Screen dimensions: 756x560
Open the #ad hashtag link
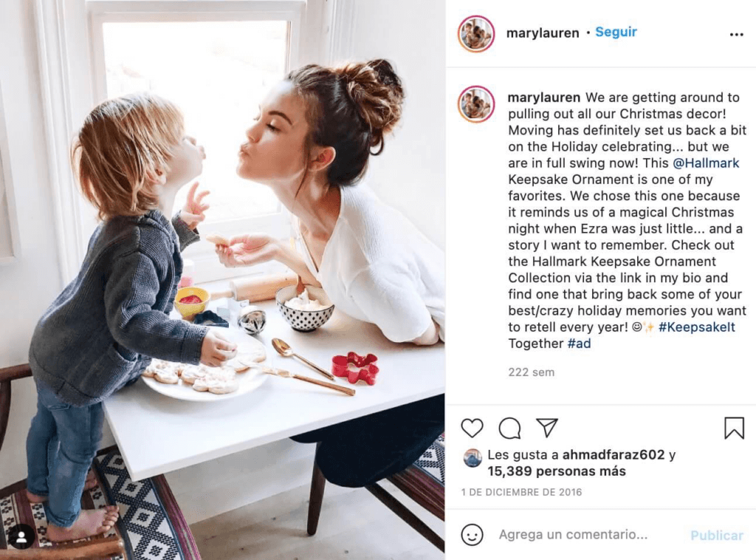tap(579, 344)
